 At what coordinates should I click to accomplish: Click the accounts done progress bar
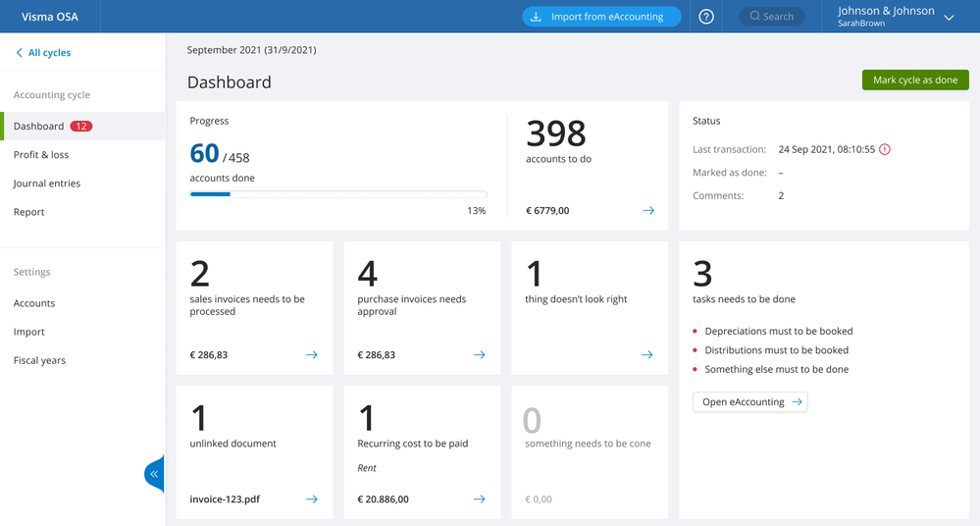[x=338, y=194]
